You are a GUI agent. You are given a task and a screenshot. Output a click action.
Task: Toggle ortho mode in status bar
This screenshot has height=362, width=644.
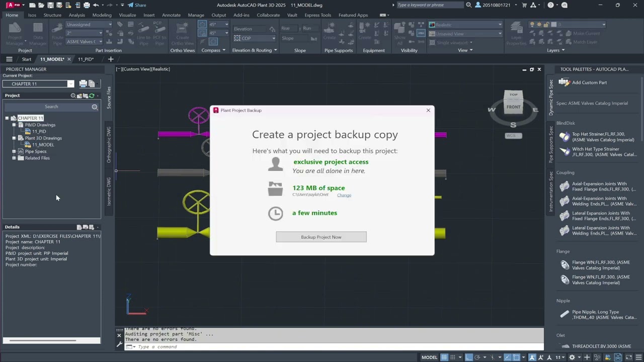(x=468, y=357)
